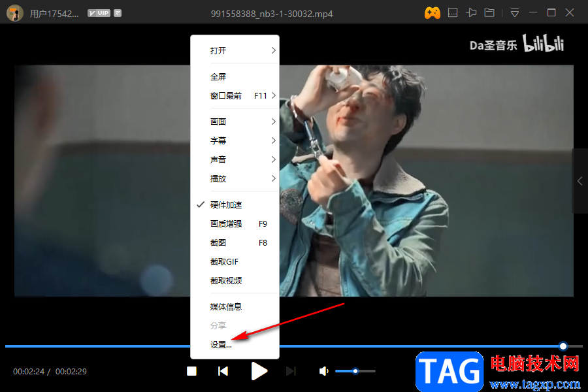Click the playback progress bar handle
Image resolution: width=588 pixels, height=392 pixels.
(563, 346)
